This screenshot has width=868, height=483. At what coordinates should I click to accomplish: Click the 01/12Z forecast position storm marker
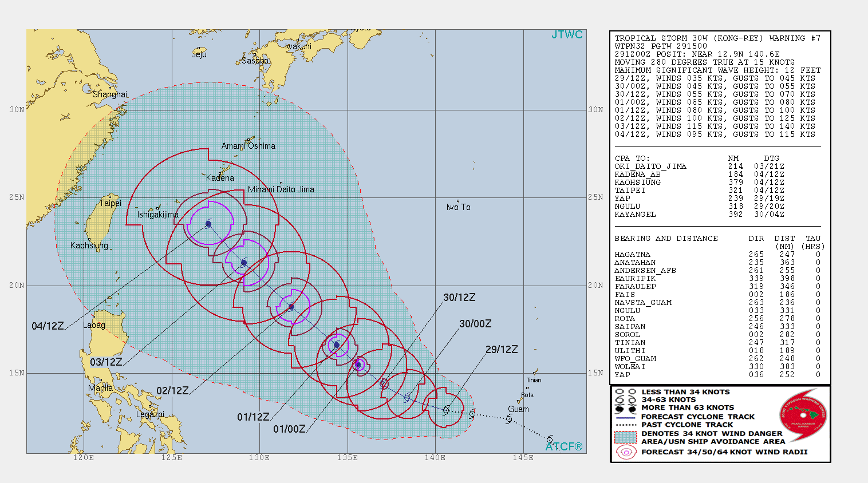coord(337,345)
